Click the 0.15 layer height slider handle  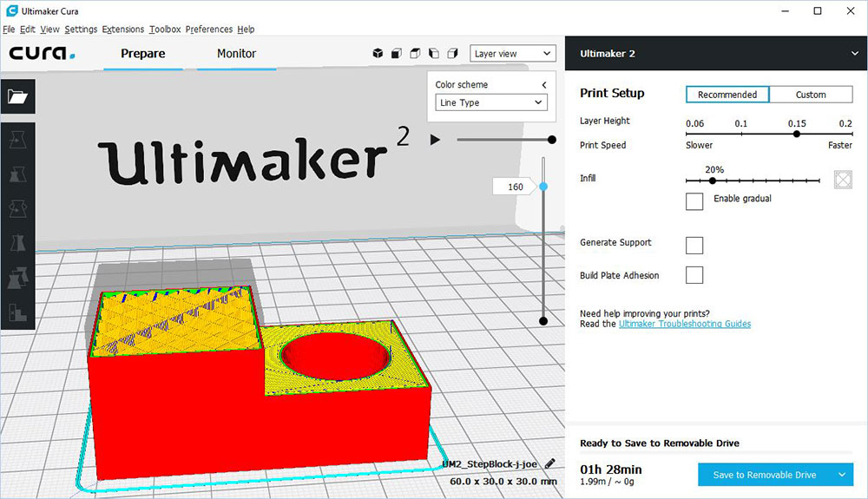[x=797, y=135]
